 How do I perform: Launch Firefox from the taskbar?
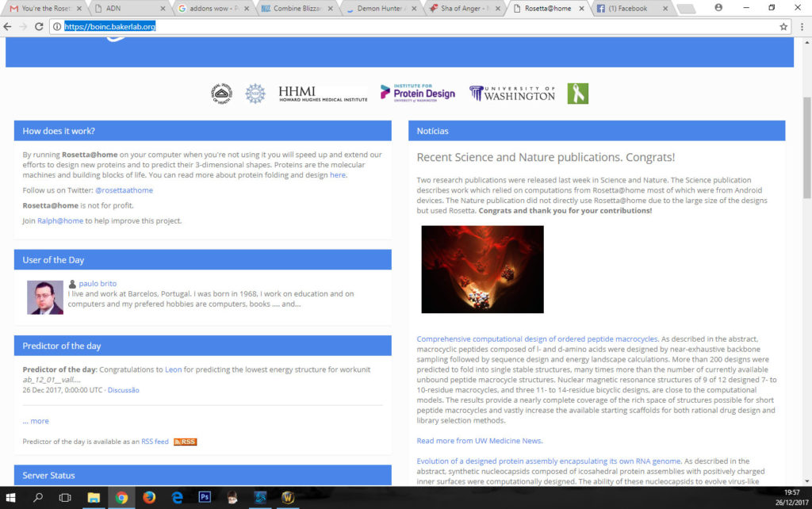pyautogui.click(x=149, y=498)
